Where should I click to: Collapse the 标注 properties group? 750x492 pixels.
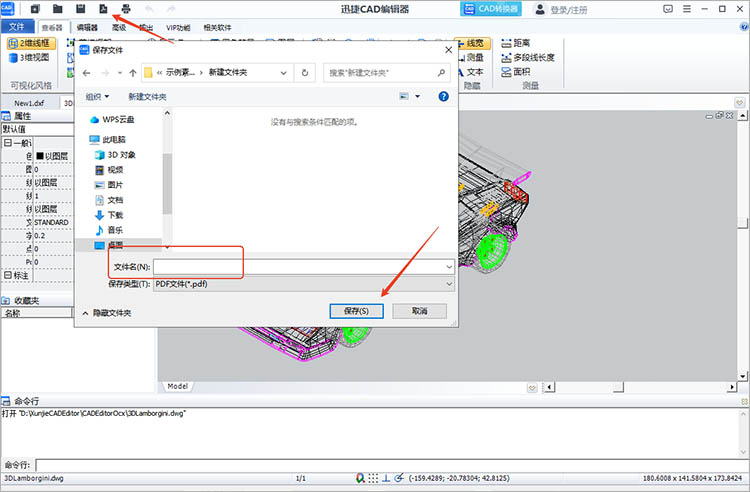point(8,275)
